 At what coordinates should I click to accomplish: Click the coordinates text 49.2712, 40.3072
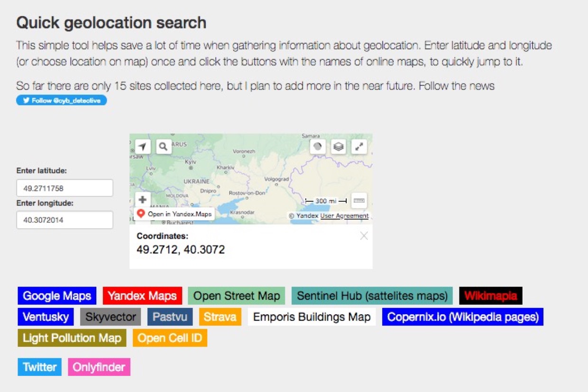pyautogui.click(x=181, y=249)
